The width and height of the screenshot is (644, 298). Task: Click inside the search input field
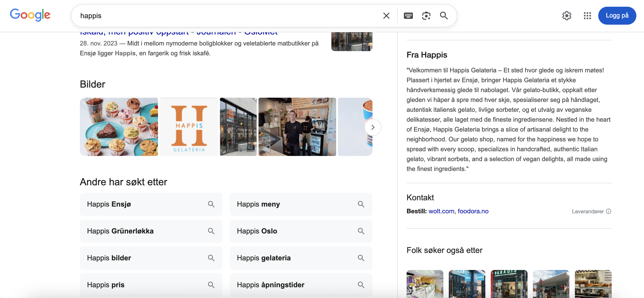(x=225, y=15)
